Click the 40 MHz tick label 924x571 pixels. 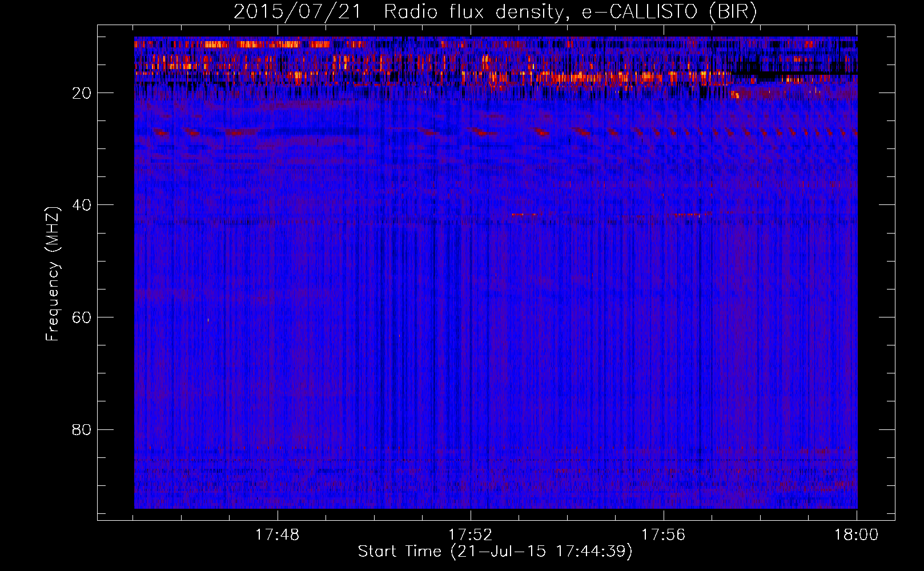pos(82,205)
